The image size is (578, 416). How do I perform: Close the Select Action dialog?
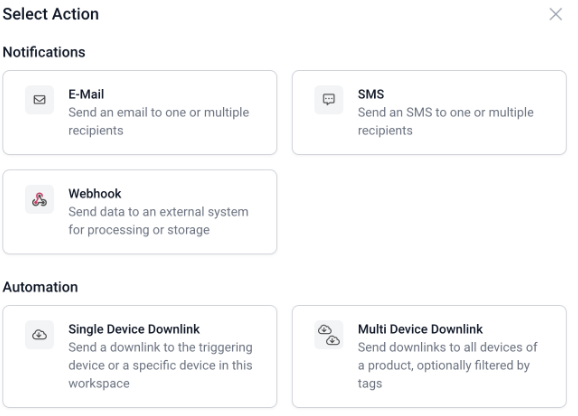click(x=556, y=14)
